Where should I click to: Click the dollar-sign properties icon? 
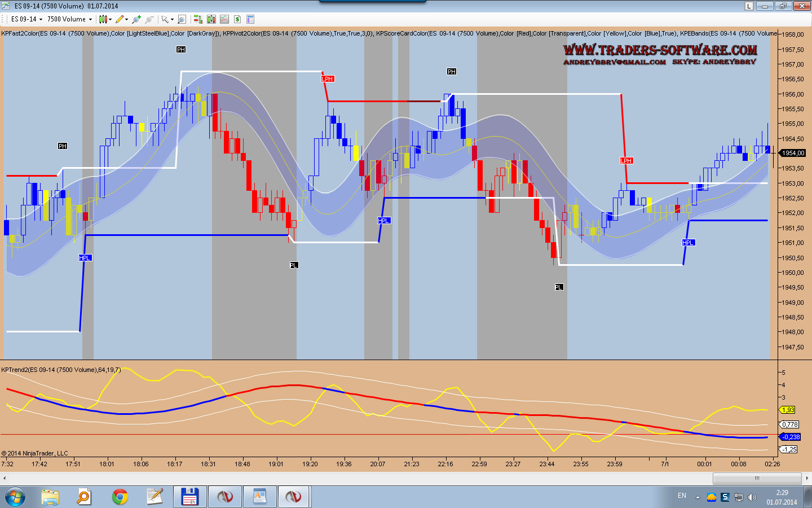coord(237,19)
